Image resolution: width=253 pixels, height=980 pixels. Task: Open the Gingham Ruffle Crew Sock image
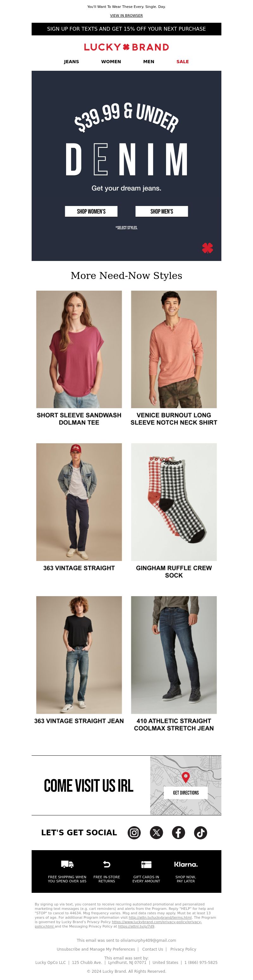click(174, 502)
